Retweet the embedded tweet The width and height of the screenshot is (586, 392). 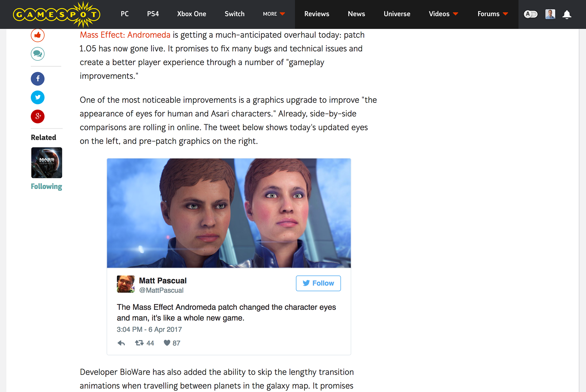coord(139,343)
